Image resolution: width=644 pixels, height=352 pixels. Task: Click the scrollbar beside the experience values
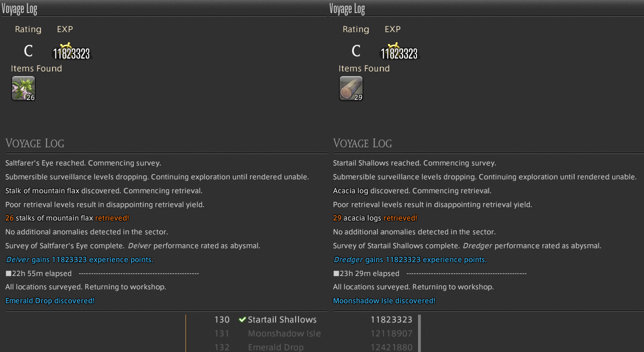tap(419, 333)
